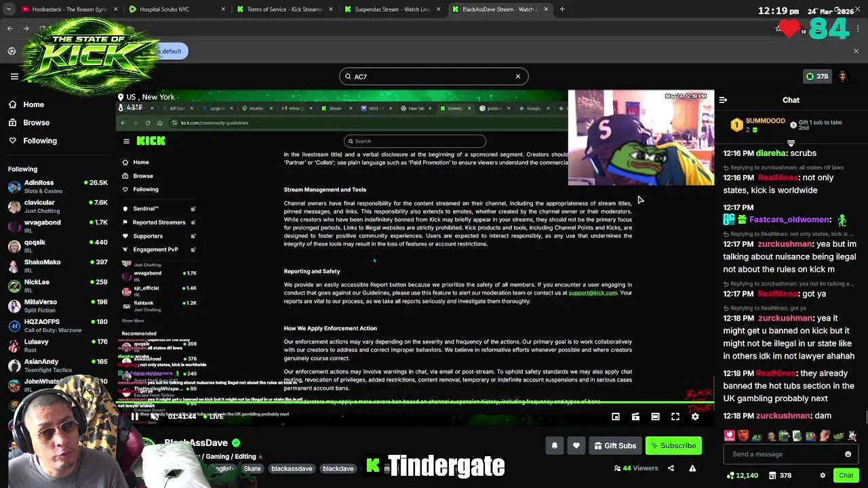This screenshot has height=488, width=868.
Task: Clear the AC7 search query
Action: pos(518,77)
